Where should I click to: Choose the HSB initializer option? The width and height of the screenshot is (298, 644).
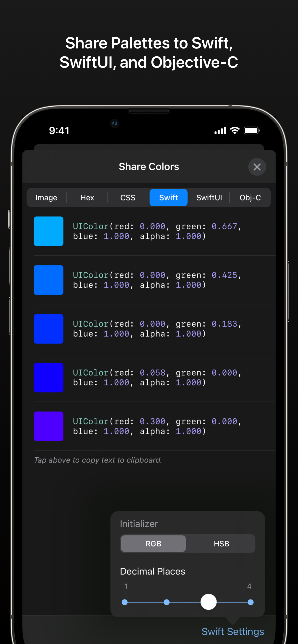pos(221,543)
